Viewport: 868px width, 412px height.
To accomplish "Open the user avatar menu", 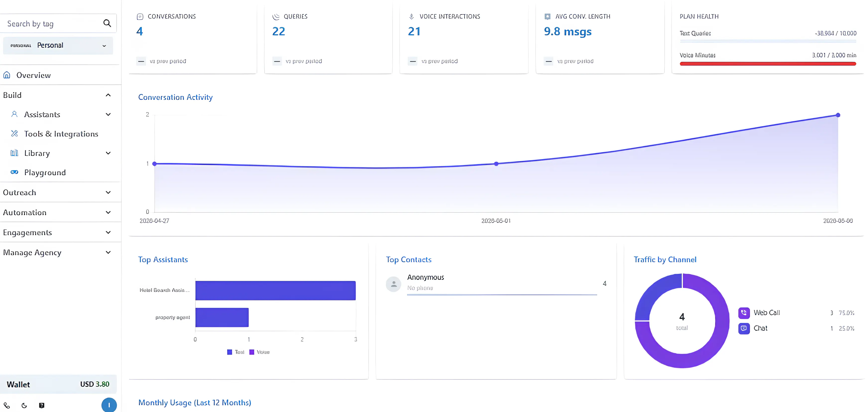I will click(x=109, y=405).
